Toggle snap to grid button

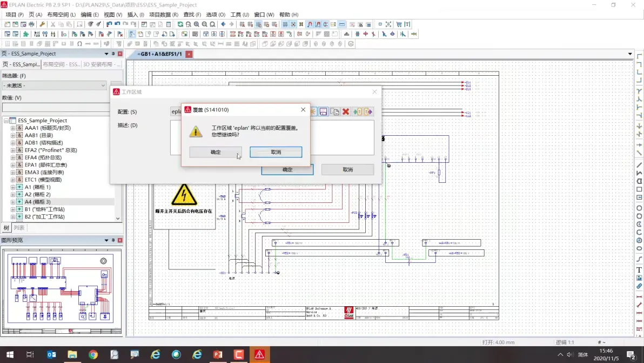pos(293,24)
